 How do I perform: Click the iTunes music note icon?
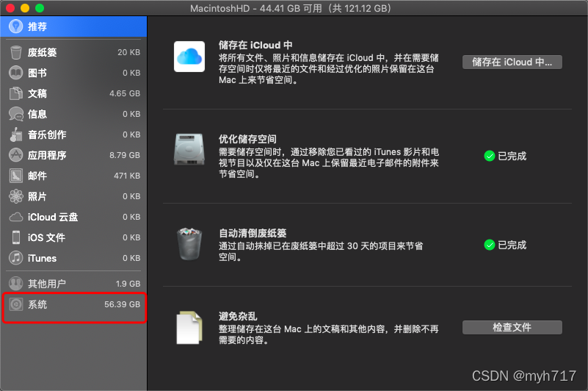15,258
